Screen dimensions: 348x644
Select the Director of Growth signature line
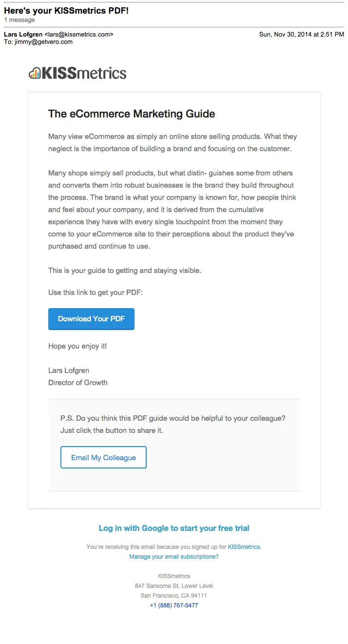[77, 382]
